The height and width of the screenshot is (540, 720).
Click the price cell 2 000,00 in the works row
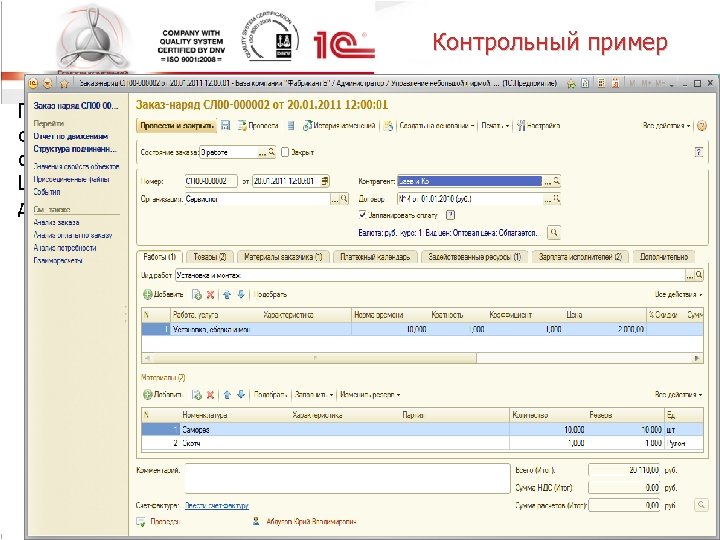coord(606,329)
